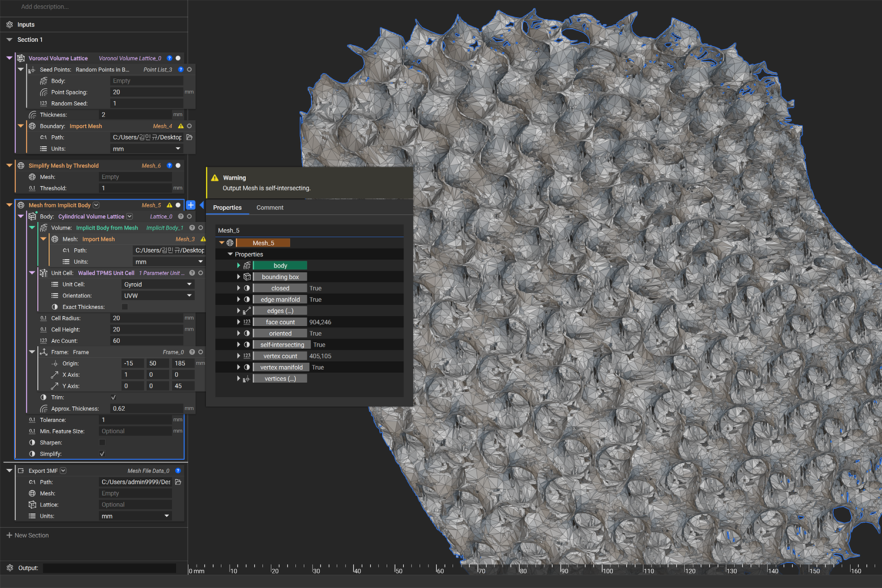Click the blue plus button beside Mesh_5
Screen dimensions: 882x588
(191, 205)
